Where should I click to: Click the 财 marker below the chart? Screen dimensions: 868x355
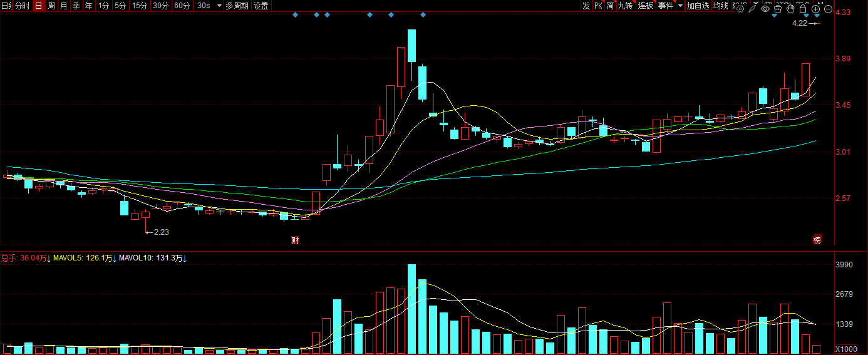coord(295,240)
